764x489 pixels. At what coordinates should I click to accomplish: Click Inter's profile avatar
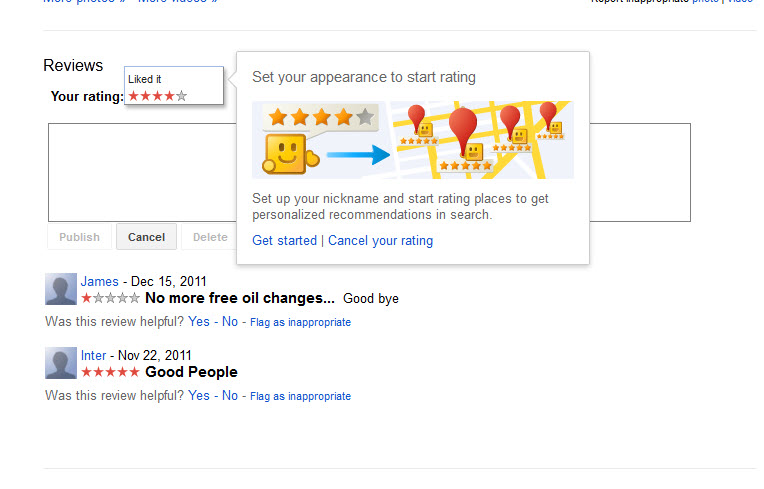click(x=61, y=363)
